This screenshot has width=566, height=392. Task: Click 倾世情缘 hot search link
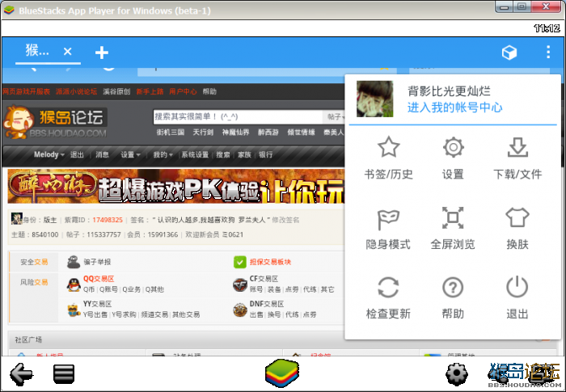pos(301,133)
